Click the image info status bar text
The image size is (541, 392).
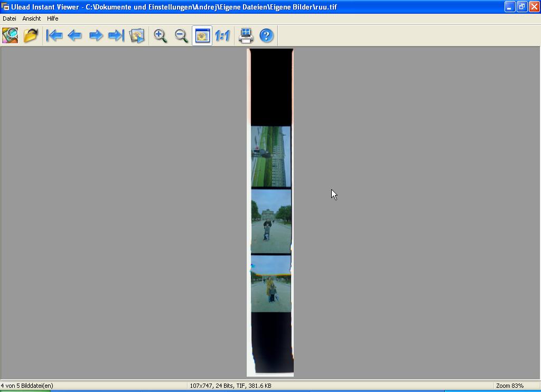pyautogui.click(x=230, y=386)
